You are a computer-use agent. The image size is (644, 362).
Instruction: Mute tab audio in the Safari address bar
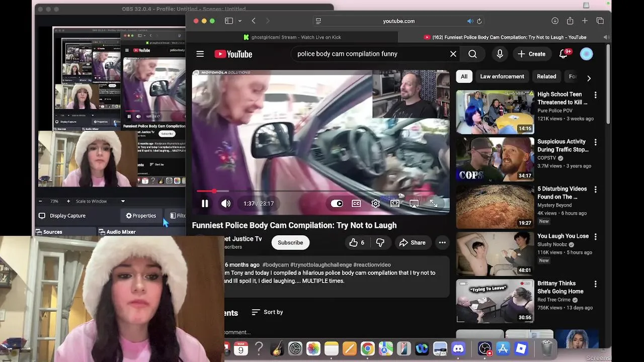470,21
